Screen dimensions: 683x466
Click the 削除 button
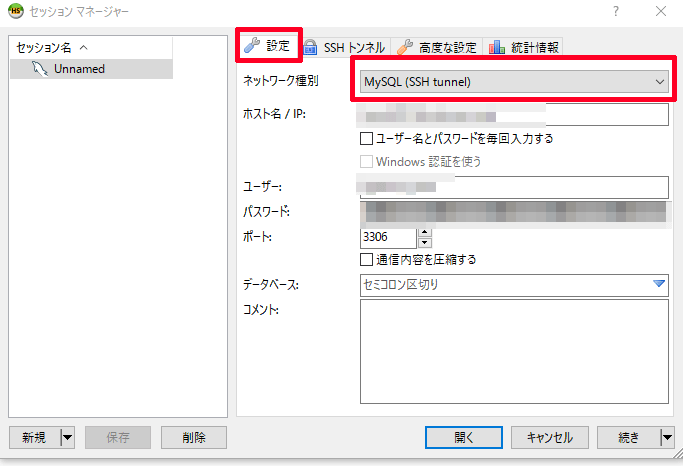194,437
